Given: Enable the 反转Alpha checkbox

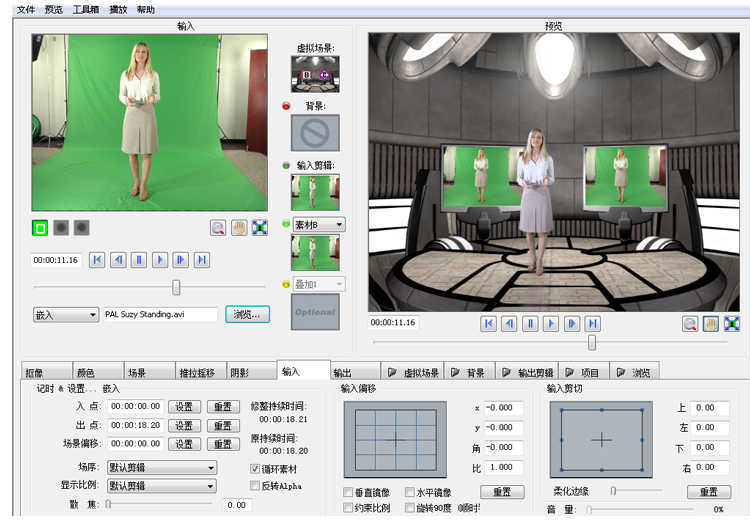Looking at the screenshot, I should 255,486.
